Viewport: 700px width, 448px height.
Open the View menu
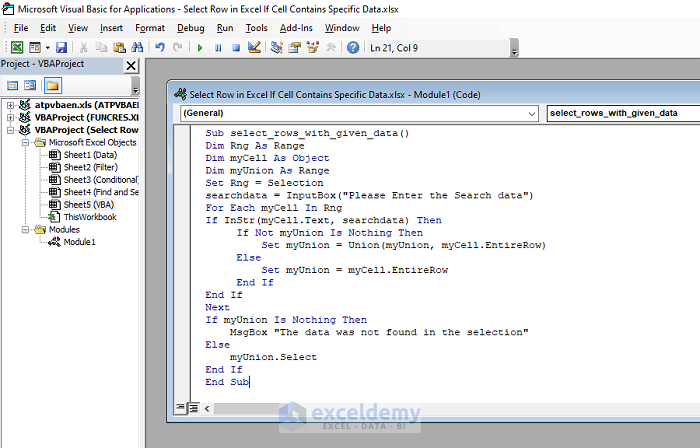point(78,28)
